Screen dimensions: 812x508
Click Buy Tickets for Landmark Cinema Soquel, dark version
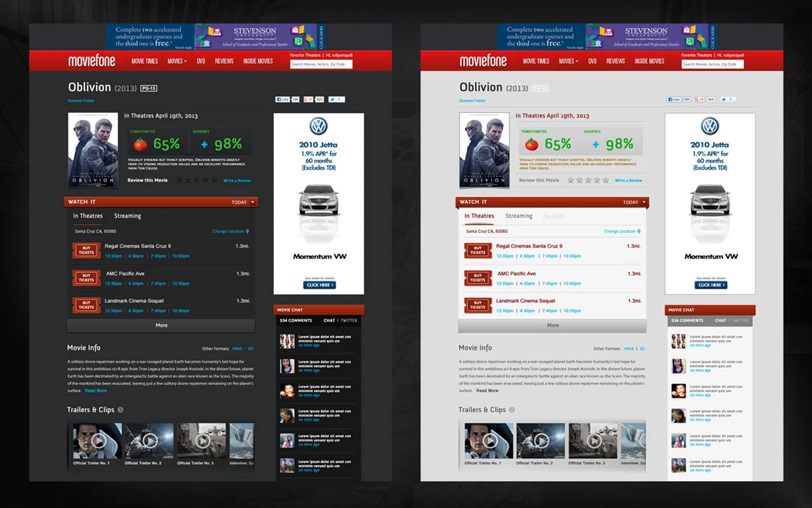click(x=86, y=305)
